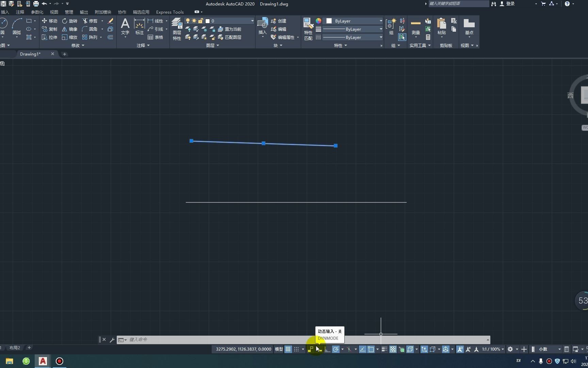Image resolution: width=588 pixels, height=368 pixels.
Task: Click the Erase tool icon
Action: click(x=110, y=21)
